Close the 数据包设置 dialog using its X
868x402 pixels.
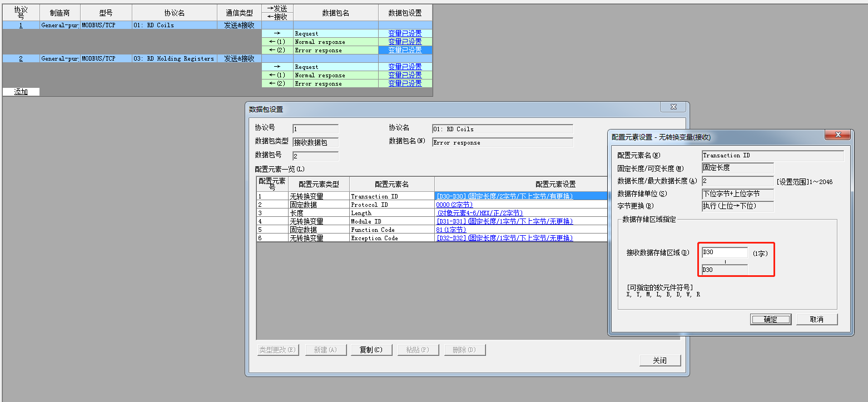[x=673, y=107]
